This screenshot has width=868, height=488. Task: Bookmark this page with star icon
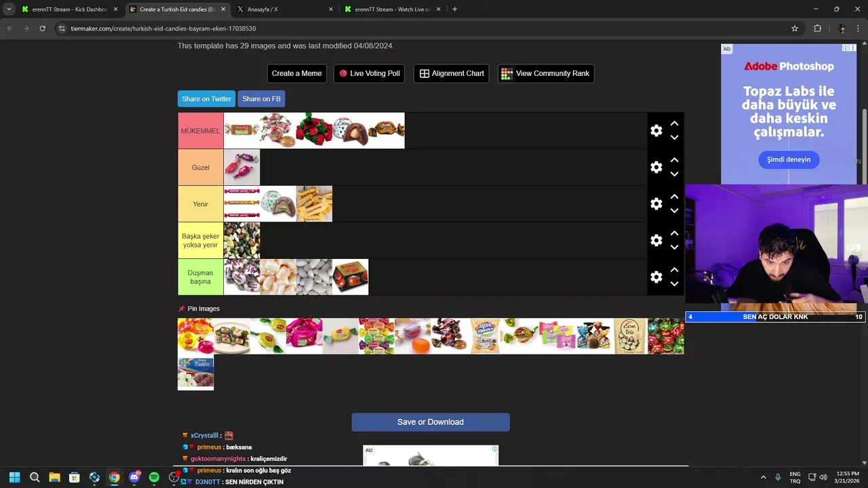click(x=795, y=28)
